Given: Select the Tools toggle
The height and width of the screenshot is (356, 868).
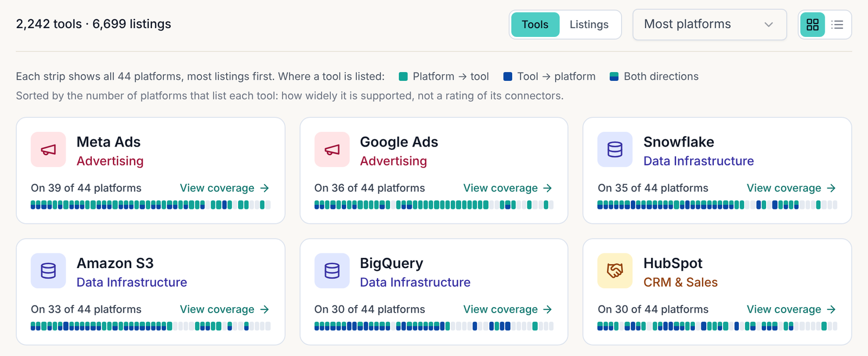Looking at the screenshot, I should [x=535, y=24].
